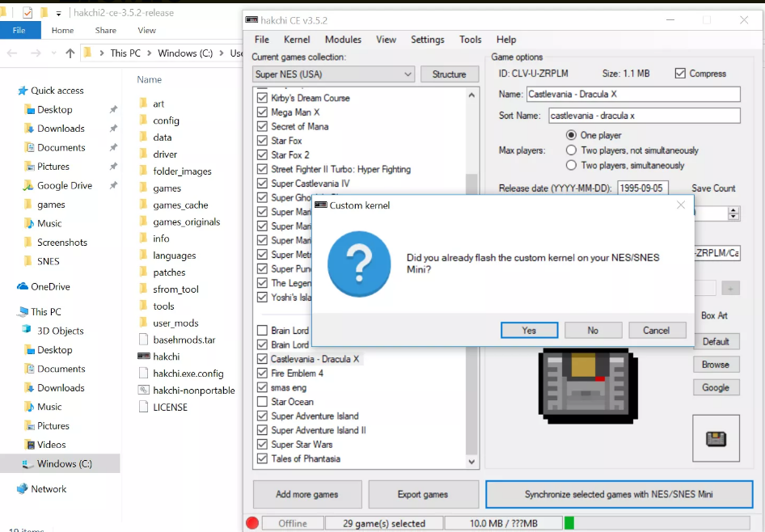This screenshot has width=765, height=532.
Task: Switch to Explorer Share ribbon tab
Action: coord(105,30)
